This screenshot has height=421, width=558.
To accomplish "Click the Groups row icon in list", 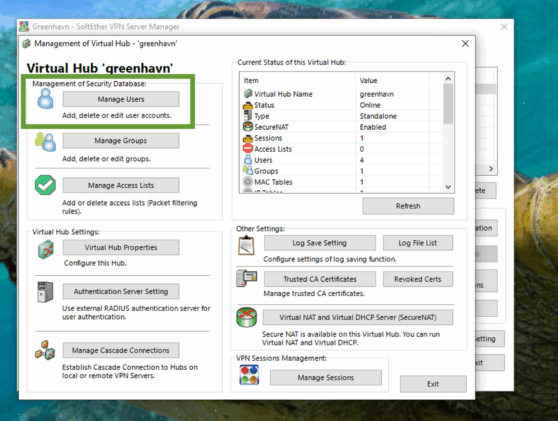I will coord(248,170).
